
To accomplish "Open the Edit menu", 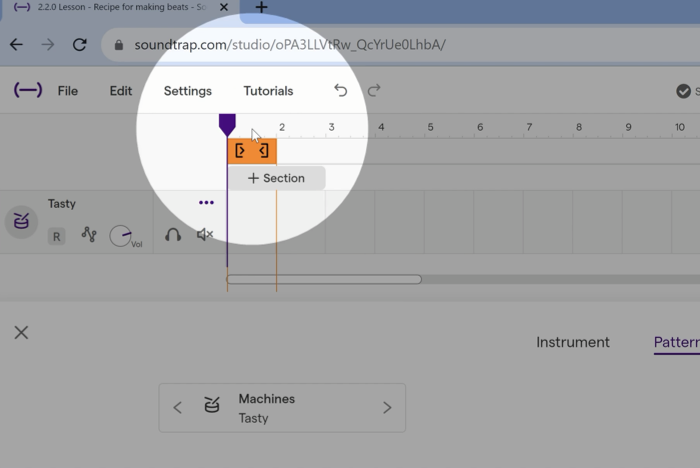I will [x=121, y=91].
